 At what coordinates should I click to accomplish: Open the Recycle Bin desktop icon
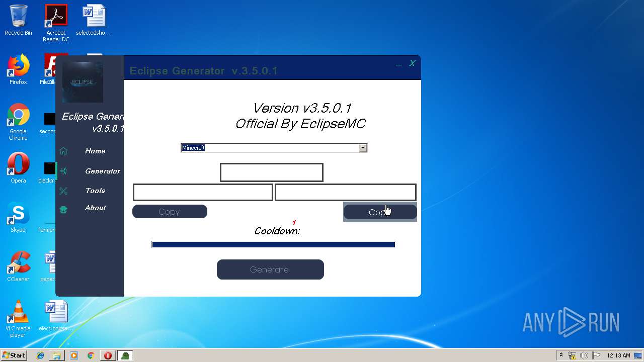18,20
